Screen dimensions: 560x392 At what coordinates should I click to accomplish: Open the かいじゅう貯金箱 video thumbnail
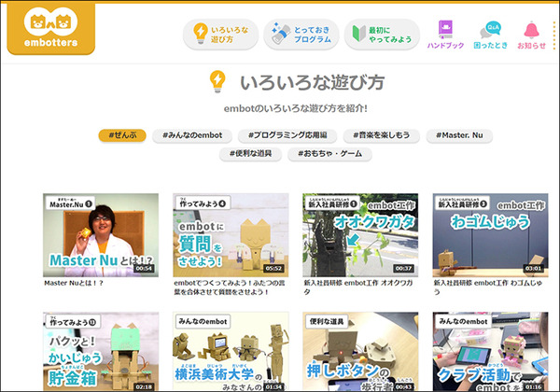click(99, 352)
